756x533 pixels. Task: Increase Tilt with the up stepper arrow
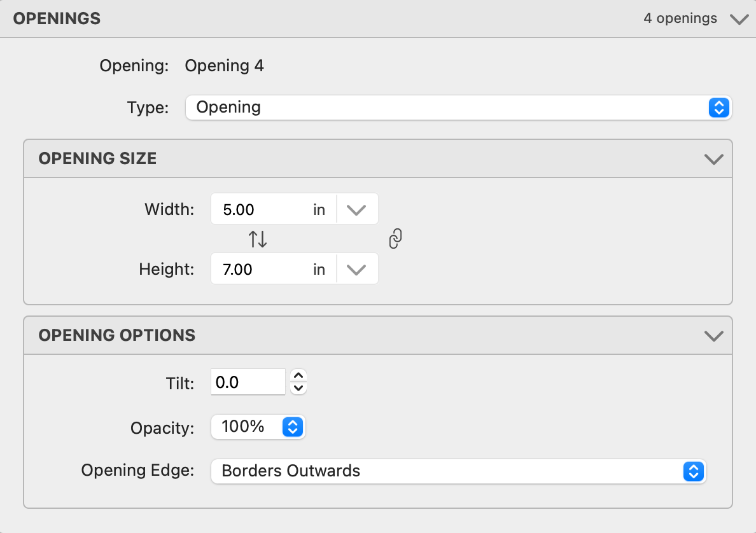coord(298,375)
